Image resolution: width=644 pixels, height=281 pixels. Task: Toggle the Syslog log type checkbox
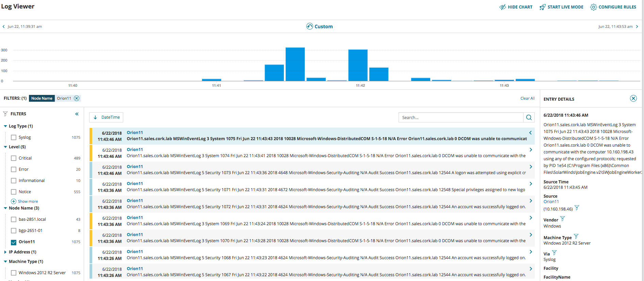click(x=14, y=137)
